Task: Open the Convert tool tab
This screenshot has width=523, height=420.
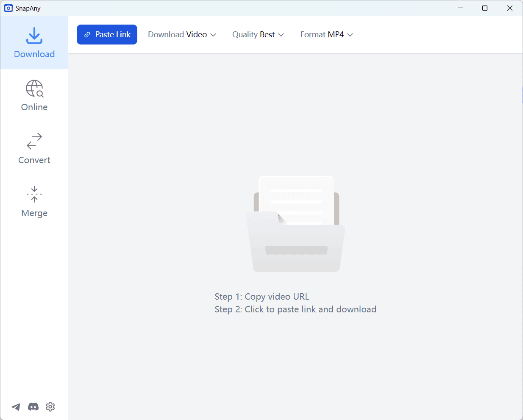Action: pos(34,149)
